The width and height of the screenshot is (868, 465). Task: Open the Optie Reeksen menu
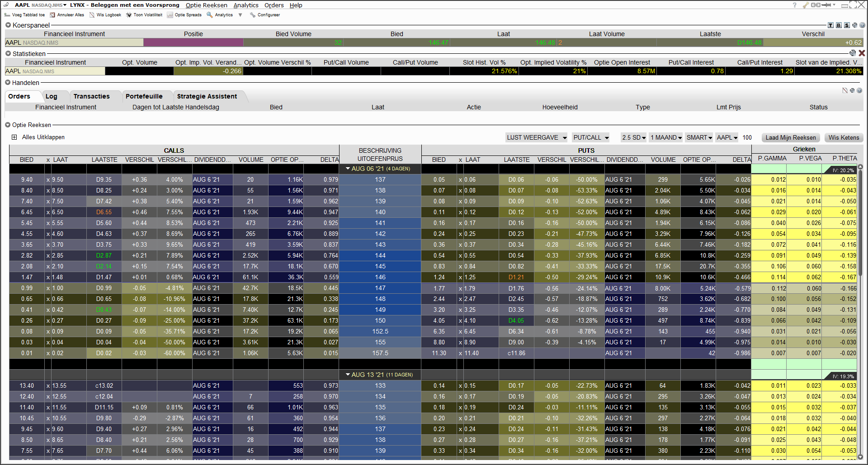[x=207, y=5]
